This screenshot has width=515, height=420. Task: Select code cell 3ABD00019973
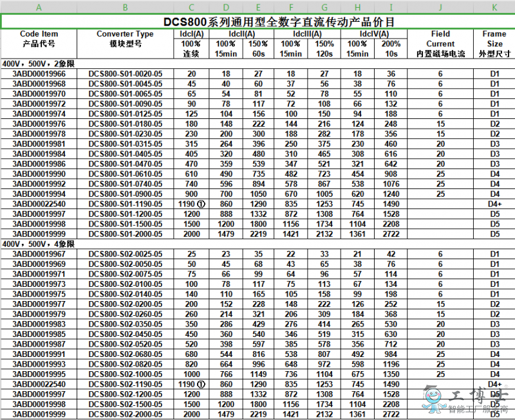[x=39, y=284]
